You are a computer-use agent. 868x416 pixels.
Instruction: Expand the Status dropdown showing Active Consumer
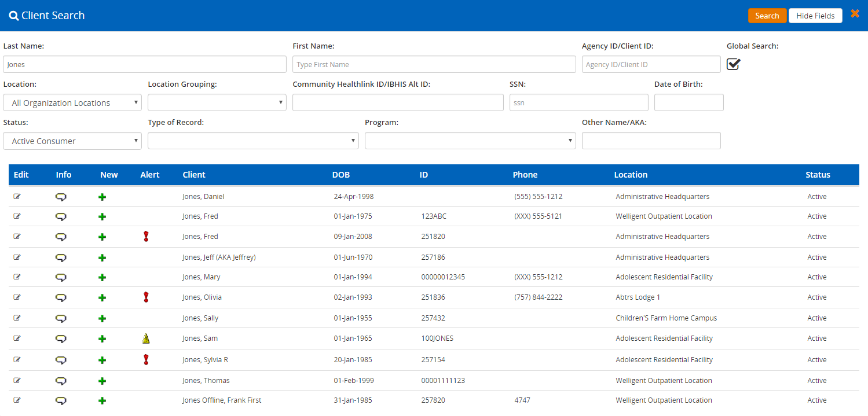tap(72, 141)
